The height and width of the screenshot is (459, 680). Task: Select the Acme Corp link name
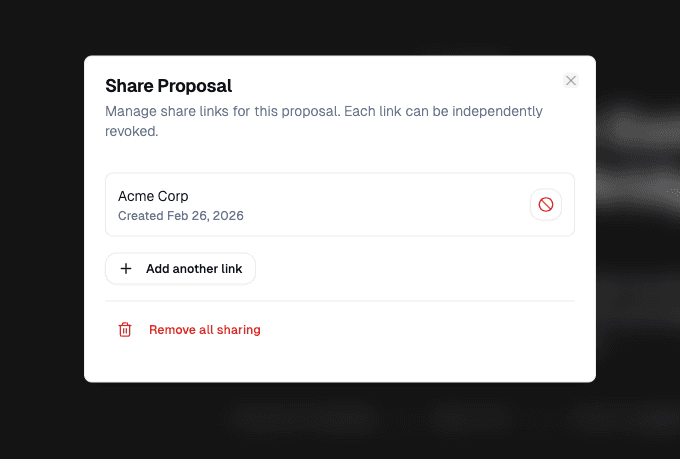pyautogui.click(x=153, y=196)
